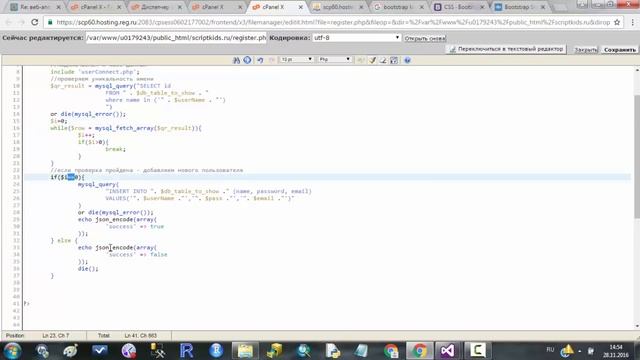
Task: Open the Windows Start menu orb
Action: [12, 351]
